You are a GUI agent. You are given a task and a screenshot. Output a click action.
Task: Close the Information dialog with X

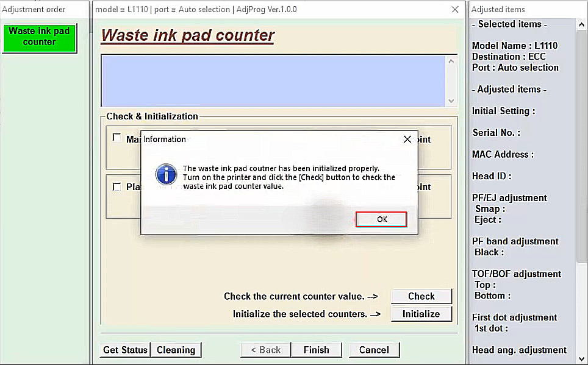coord(407,140)
